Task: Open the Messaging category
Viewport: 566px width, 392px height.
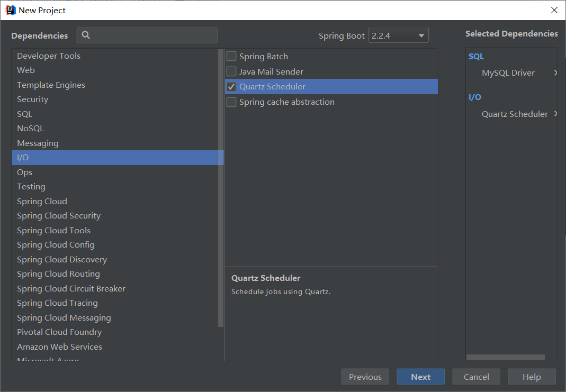Action: pyautogui.click(x=115, y=143)
